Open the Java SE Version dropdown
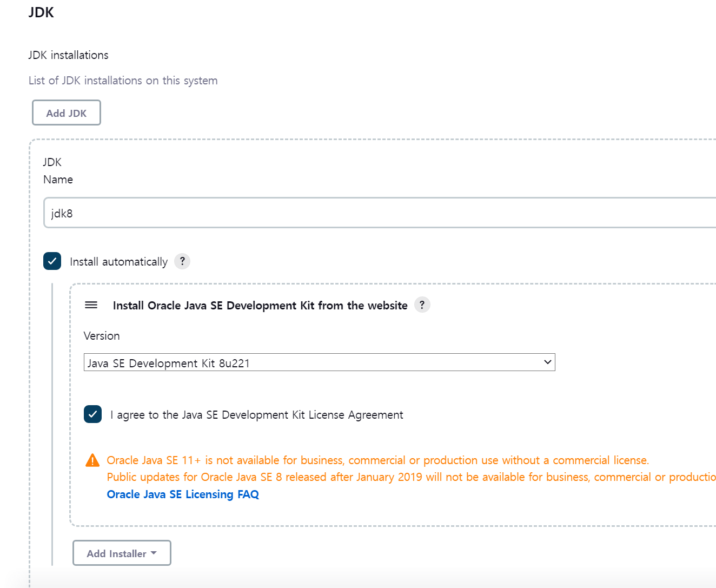The image size is (716, 588). [320, 362]
